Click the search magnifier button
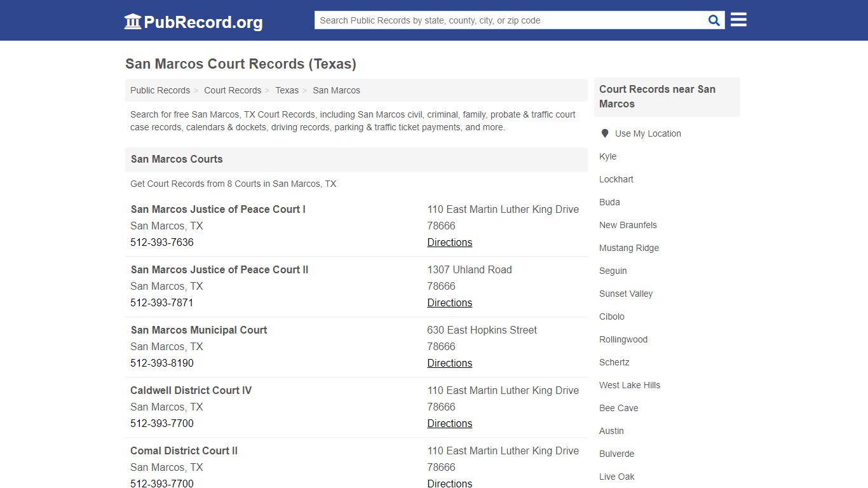868x488 pixels. pos(714,20)
